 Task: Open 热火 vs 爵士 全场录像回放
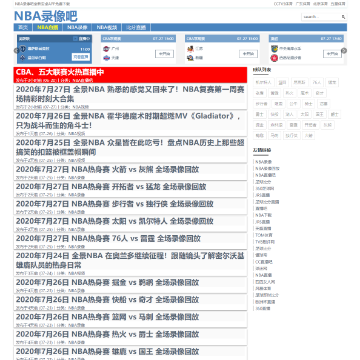tap(107, 334)
